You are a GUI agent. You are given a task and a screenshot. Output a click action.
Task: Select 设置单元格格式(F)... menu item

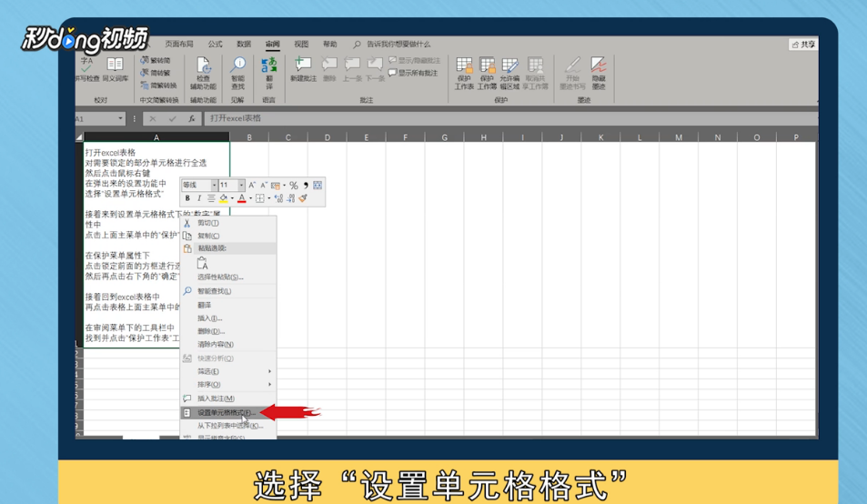point(228,413)
